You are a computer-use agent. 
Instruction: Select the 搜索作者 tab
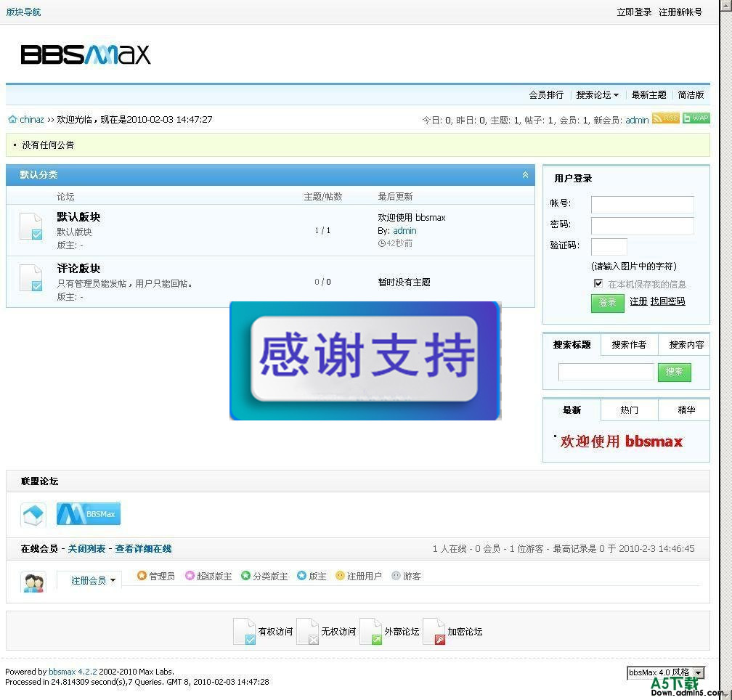(629, 345)
